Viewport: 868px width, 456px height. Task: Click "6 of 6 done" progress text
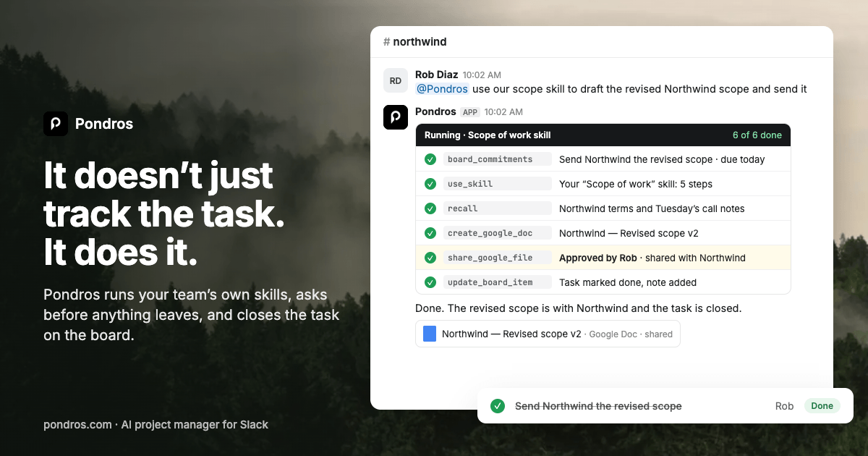coord(757,135)
